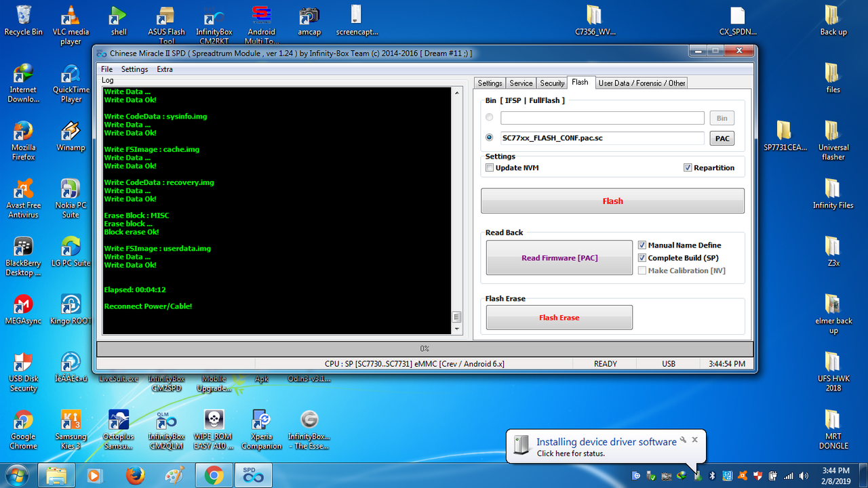
Task: Click the PAC file path field
Action: click(x=602, y=138)
